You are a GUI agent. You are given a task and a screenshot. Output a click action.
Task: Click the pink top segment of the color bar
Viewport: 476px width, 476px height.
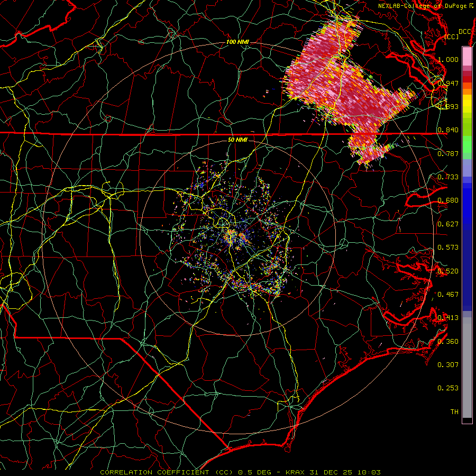[467, 56]
